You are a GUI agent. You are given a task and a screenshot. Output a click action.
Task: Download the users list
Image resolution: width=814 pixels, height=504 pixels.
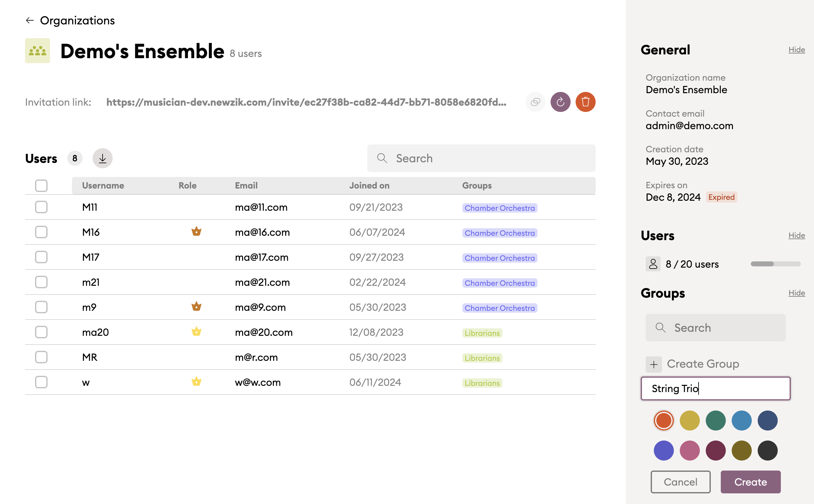pos(102,158)
